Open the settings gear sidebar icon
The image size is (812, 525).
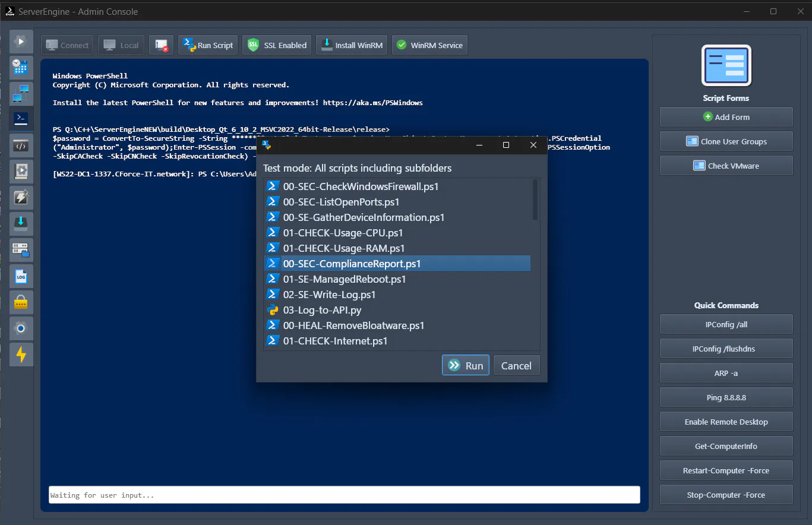(x=21, y=328)
